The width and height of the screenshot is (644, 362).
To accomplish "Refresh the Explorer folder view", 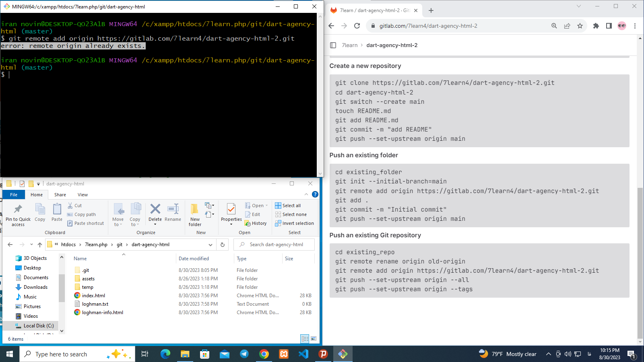I will pyautogui.click(x=223, y=245).
